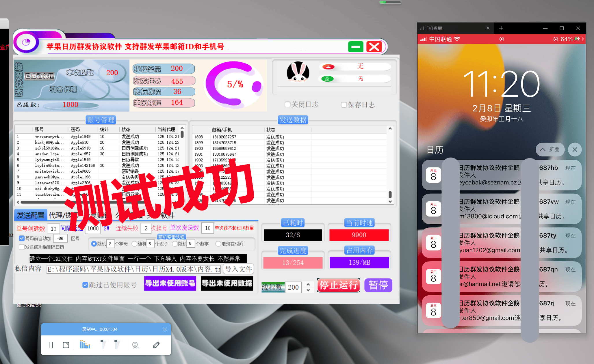
Task: Click the down arrow in the 发送数据 table scrollbar
Action: coord(390,201)
